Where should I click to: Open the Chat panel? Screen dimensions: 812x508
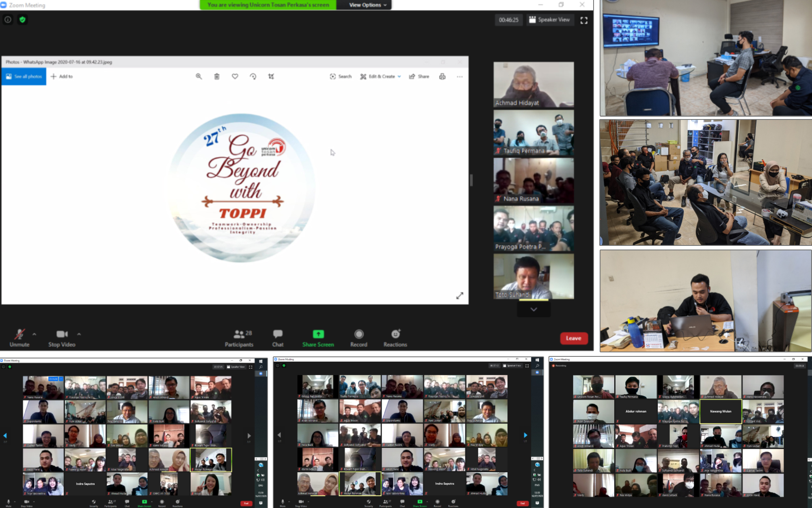coord(278,338)
